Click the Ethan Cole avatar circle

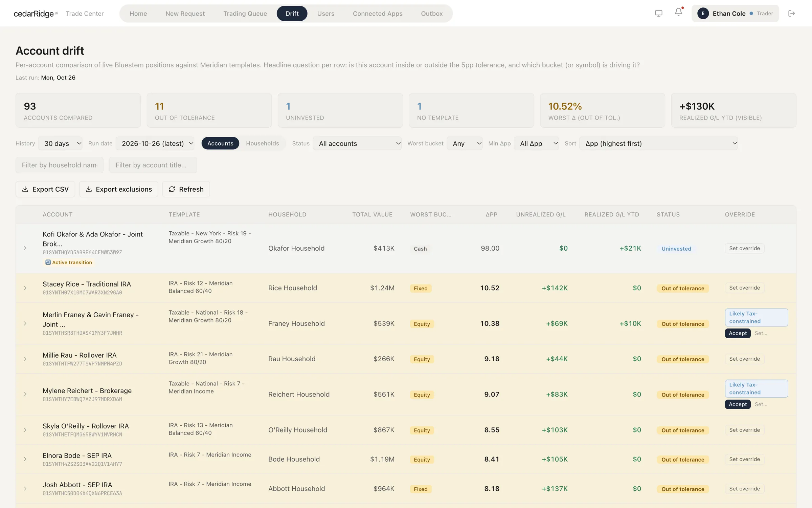703,14
